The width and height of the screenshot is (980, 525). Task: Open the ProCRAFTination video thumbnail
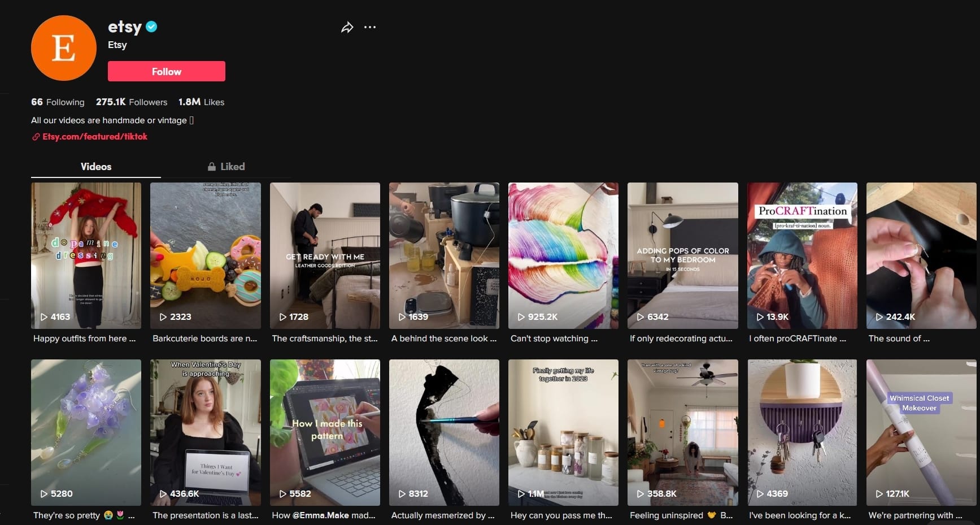(x=802, y=255)
